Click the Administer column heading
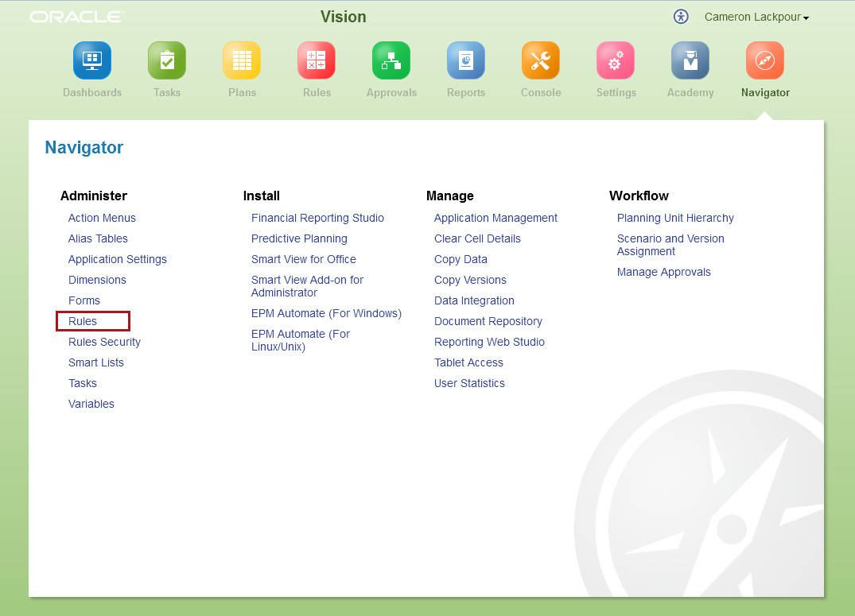 click(x=94, y=196)
